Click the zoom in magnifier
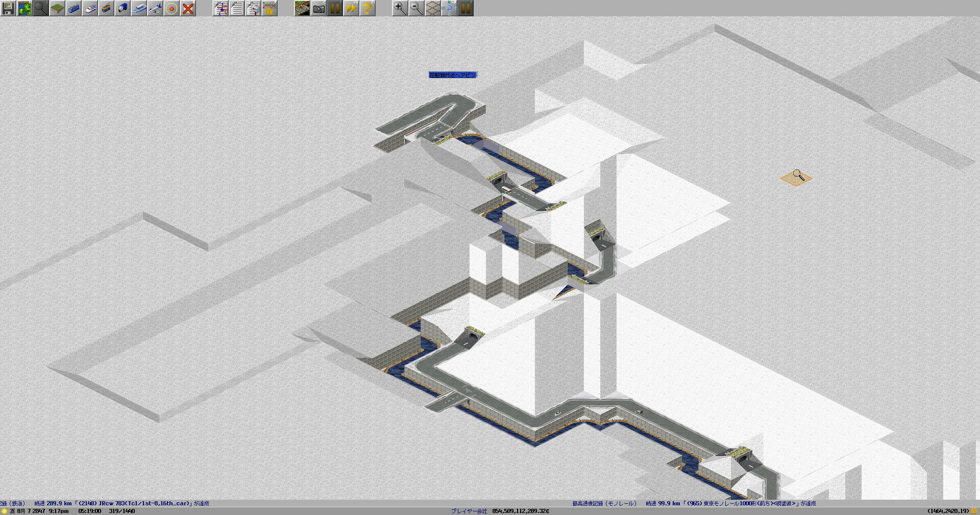The width and height of the screenshot is (980, 515). pyautogui.click(x=400, y=8)
